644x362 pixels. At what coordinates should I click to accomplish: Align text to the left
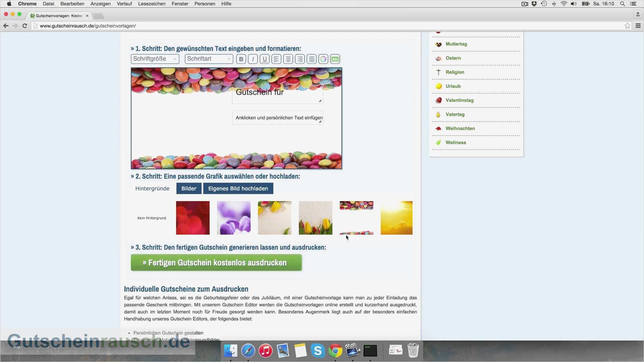276,59
